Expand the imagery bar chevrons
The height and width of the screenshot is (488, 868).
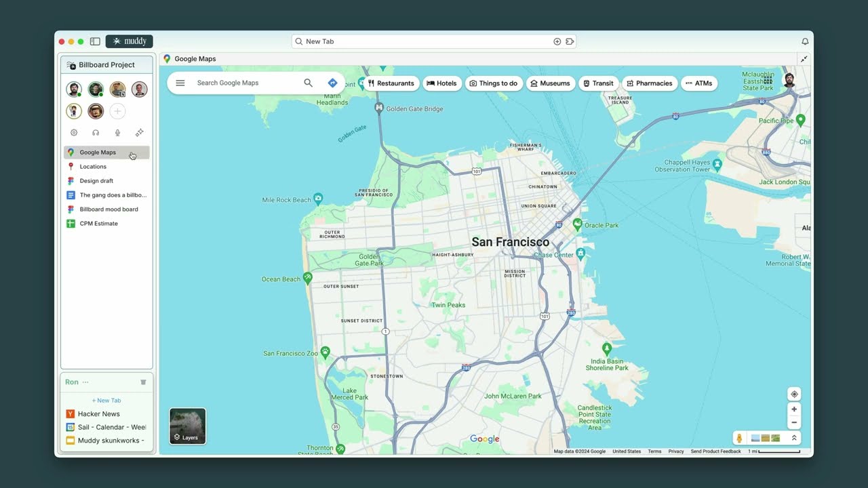[x=794, y=439]
